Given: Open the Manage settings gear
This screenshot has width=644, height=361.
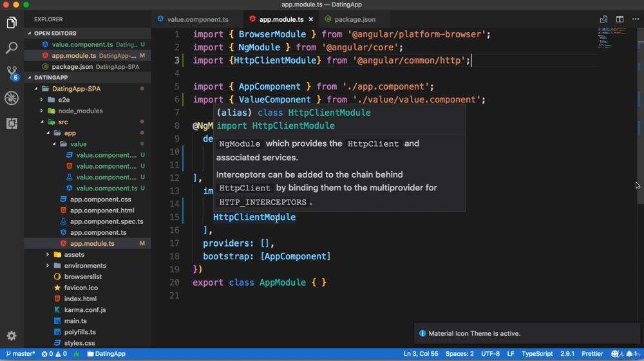Looking at the screenshot, I should [x=12, y=335].
